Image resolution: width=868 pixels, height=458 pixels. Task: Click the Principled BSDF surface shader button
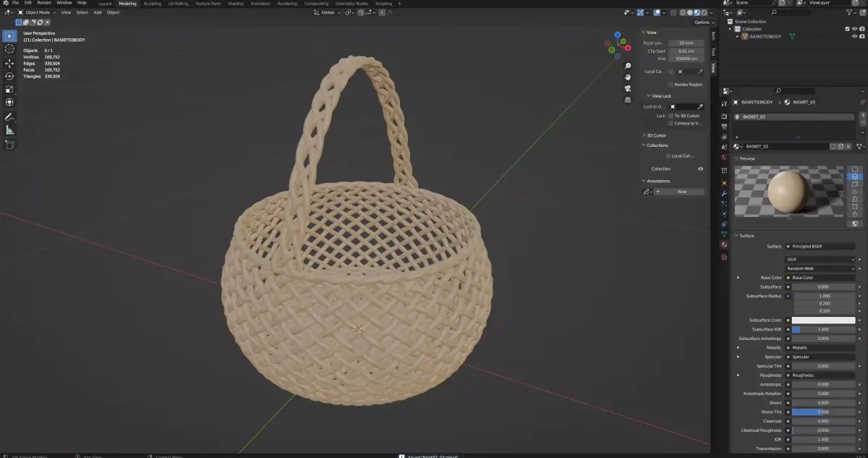[820, 247]
